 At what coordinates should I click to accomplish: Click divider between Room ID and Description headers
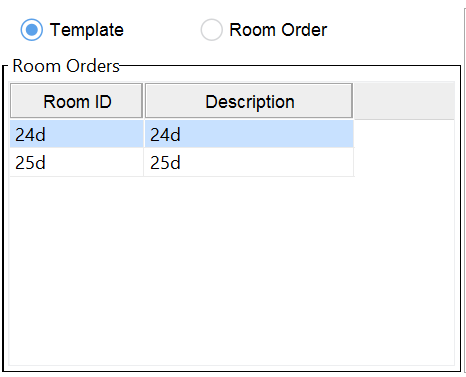point(144,101)
